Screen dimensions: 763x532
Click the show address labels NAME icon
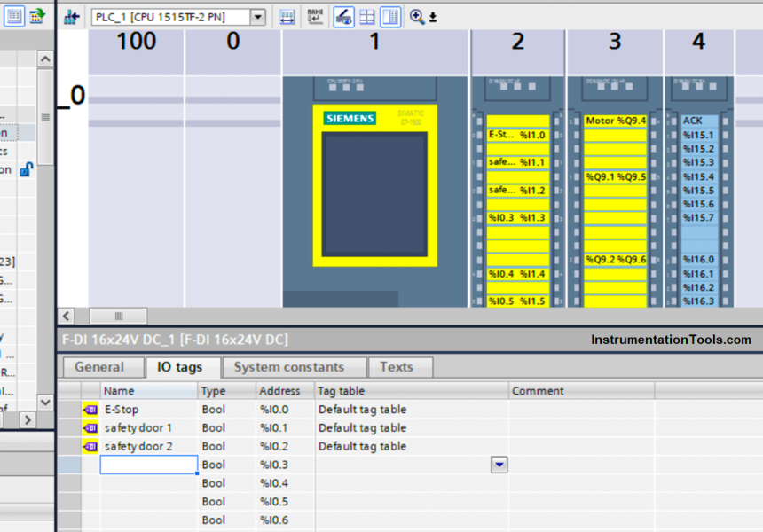pos(315,17)
